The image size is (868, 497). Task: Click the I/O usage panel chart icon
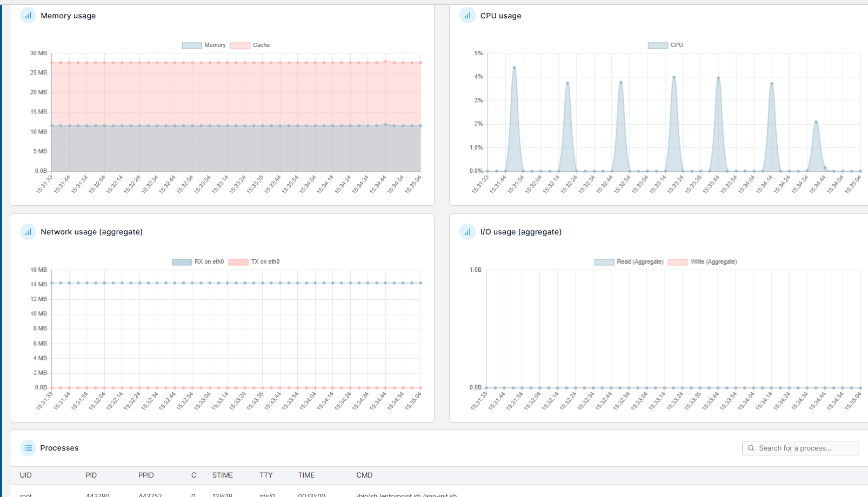tap(468, 232)
